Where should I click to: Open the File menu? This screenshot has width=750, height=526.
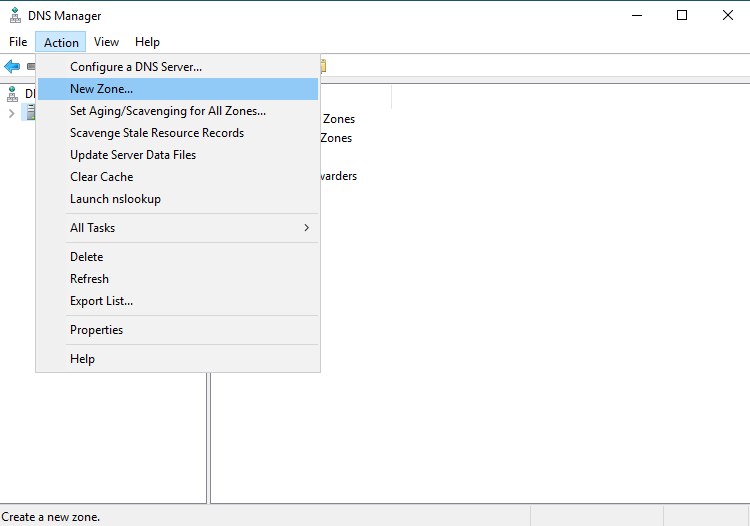[18, 42]
